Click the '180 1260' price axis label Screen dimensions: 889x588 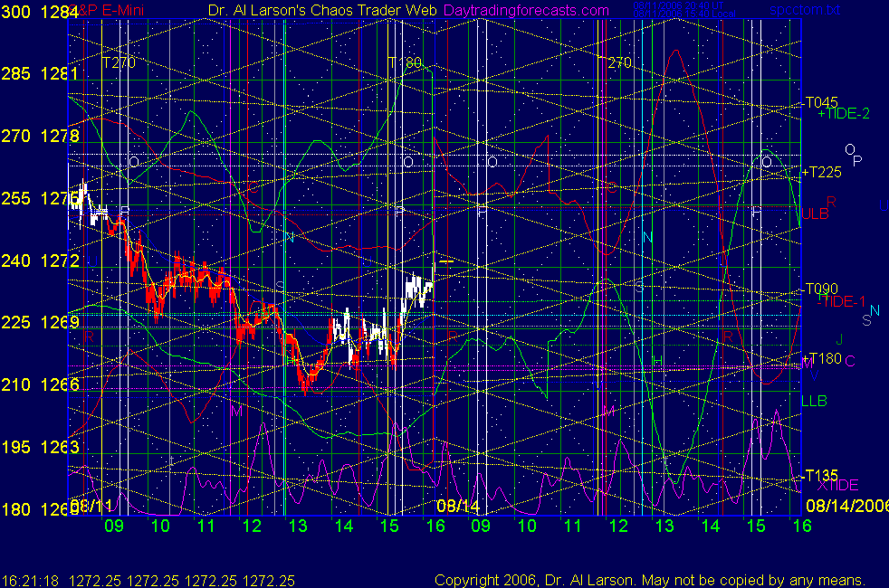pyautogui.click(x=40, y=509)
